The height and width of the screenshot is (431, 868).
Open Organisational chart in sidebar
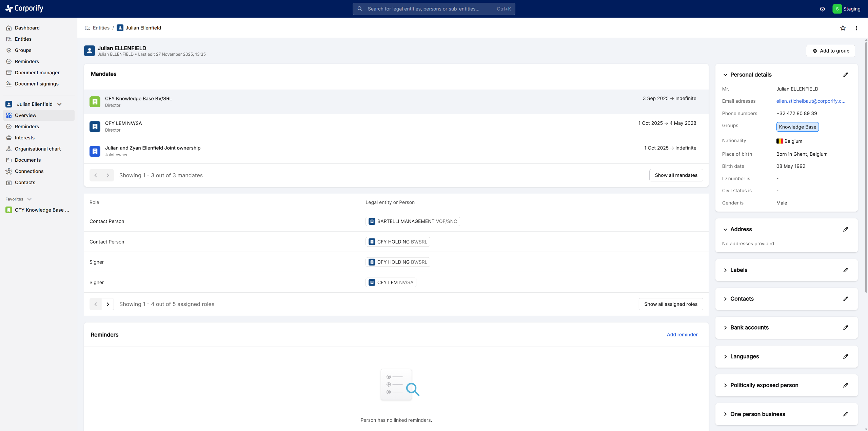[38, 149]
